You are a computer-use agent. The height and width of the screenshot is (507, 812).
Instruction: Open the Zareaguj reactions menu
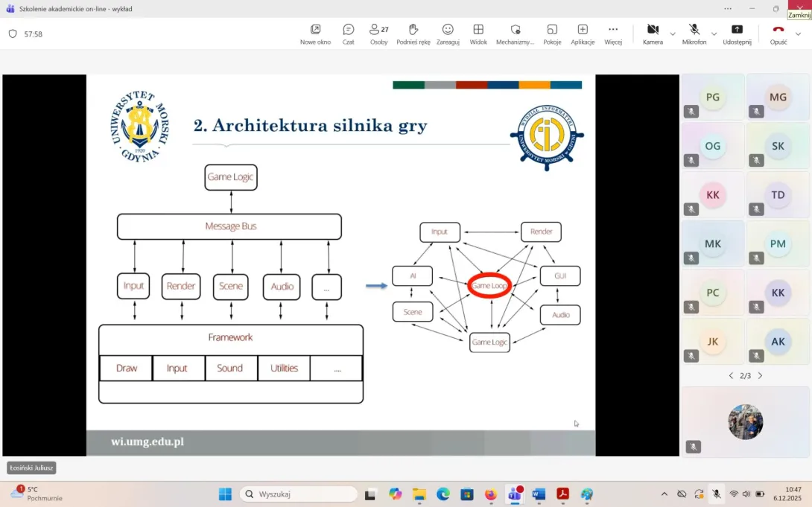click(x=448, y=34)
